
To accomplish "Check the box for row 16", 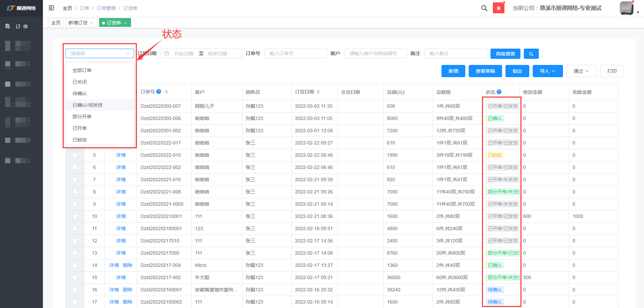I will pyautogui.click(x=75, y=290).
